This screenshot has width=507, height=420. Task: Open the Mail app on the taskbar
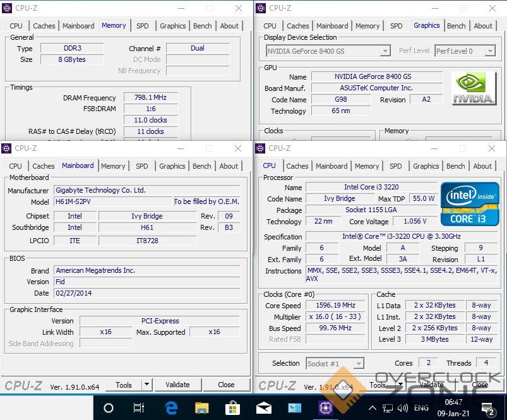[x=263, y=408]
